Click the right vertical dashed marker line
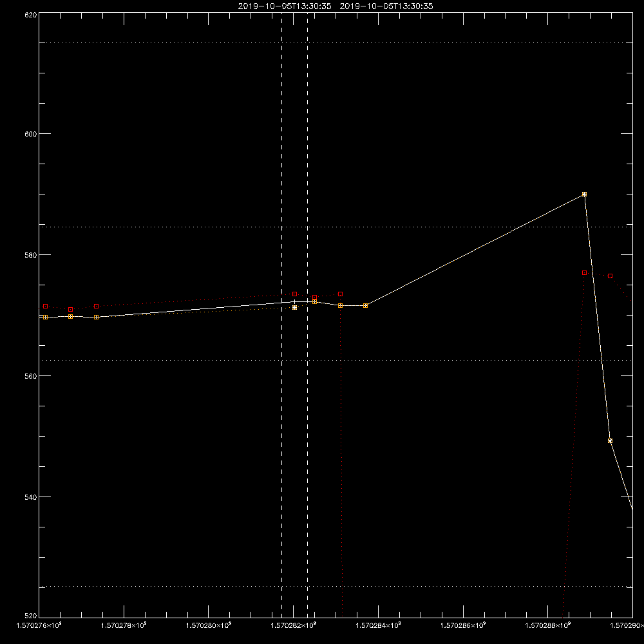 (x=308, y=314)
